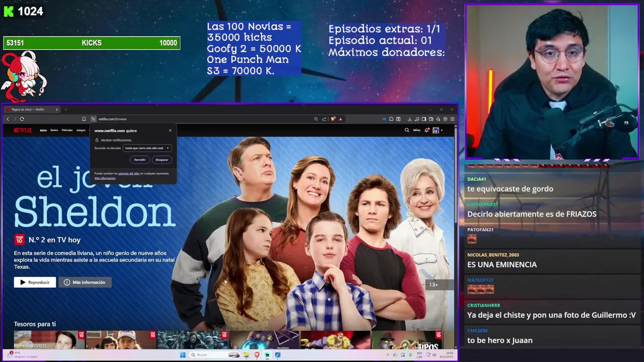Select the Juegos menu item
This screenshot has width=644, height=362.
[x=80, y=130]
